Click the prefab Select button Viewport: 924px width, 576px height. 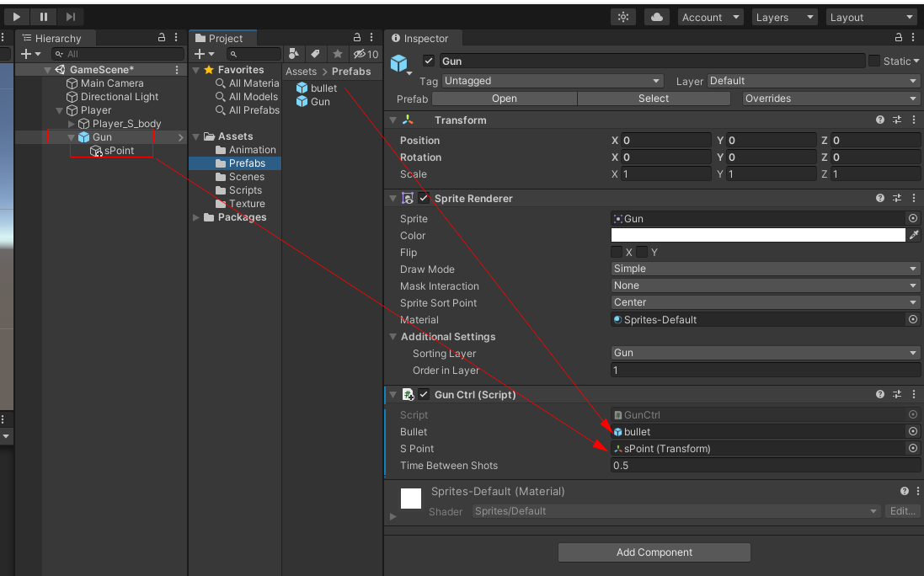click(x=654, y=99)
